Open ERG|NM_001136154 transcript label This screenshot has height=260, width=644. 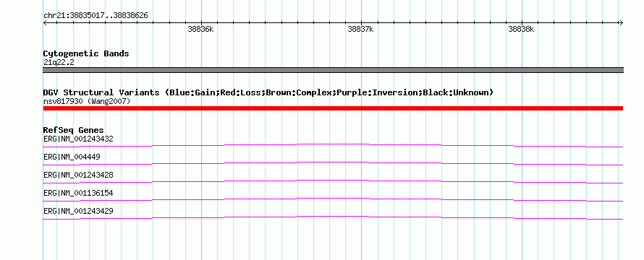[x=78, y=193]
